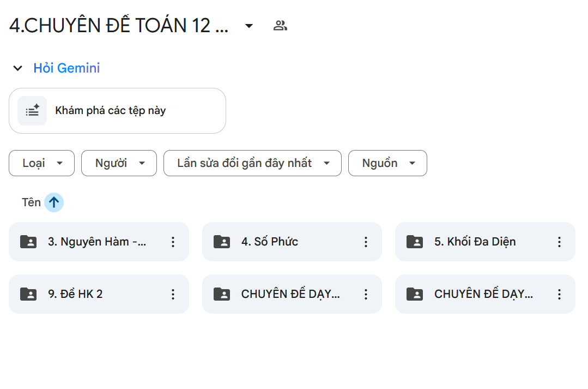Click the 4. Số Phức shared folder icon
Screen dimensions: 588x389
click(x=222, y=242)
